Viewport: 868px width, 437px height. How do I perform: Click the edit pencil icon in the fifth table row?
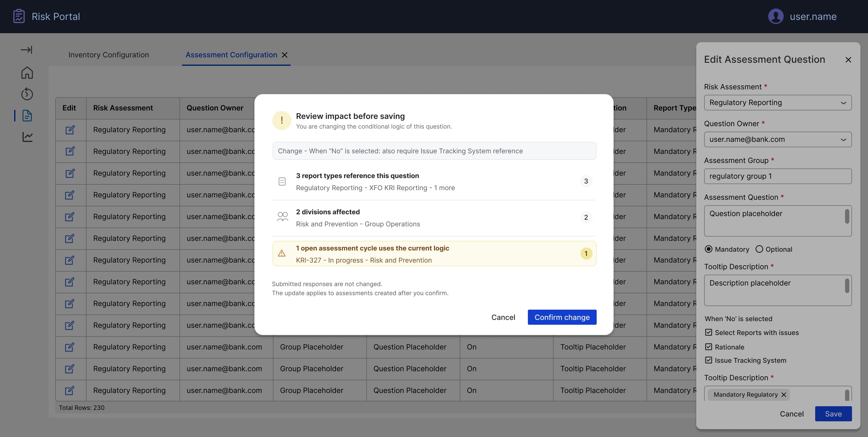click(70, 217)
